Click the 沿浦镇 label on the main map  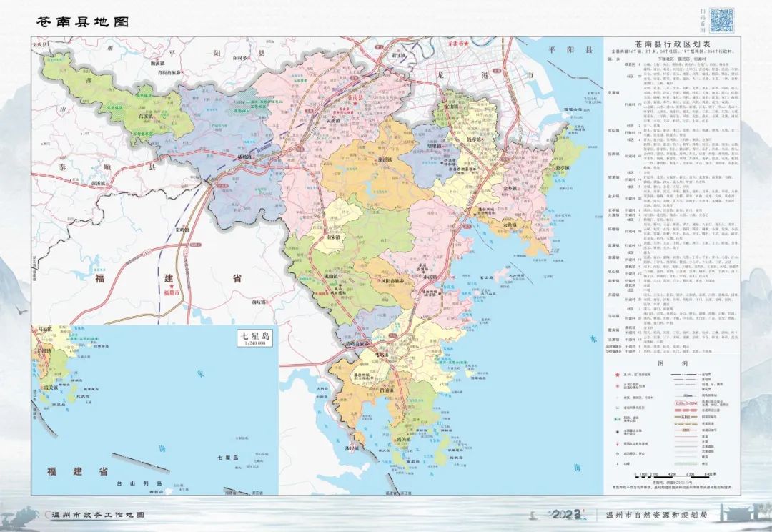[387, 390]
